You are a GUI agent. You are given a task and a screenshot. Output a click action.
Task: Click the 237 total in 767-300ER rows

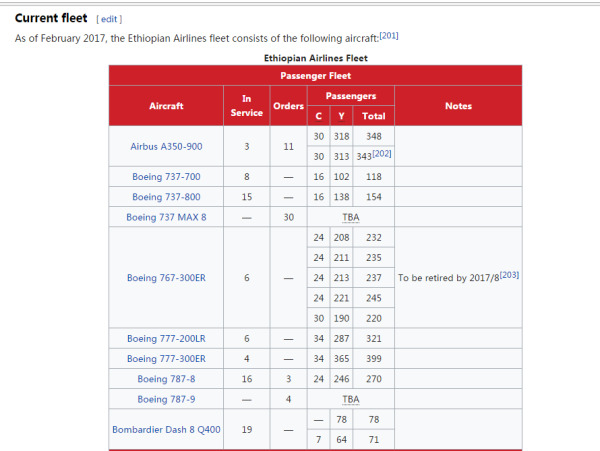[x=373, y=278]
